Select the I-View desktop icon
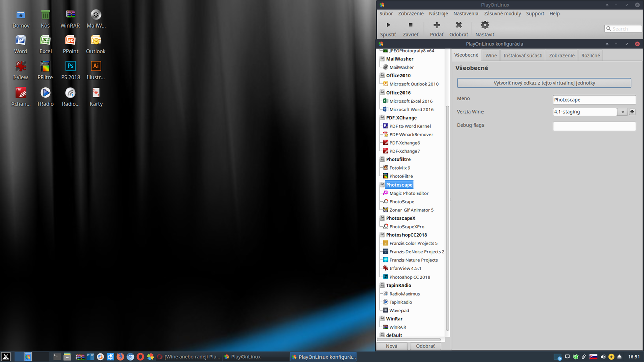Screen dimensions: 644x362 point(21,66)
